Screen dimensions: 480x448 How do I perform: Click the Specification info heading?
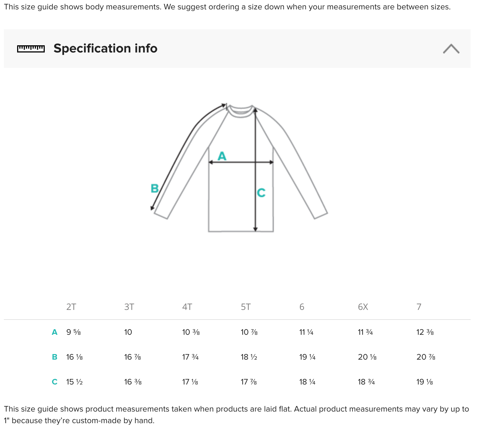105,48
